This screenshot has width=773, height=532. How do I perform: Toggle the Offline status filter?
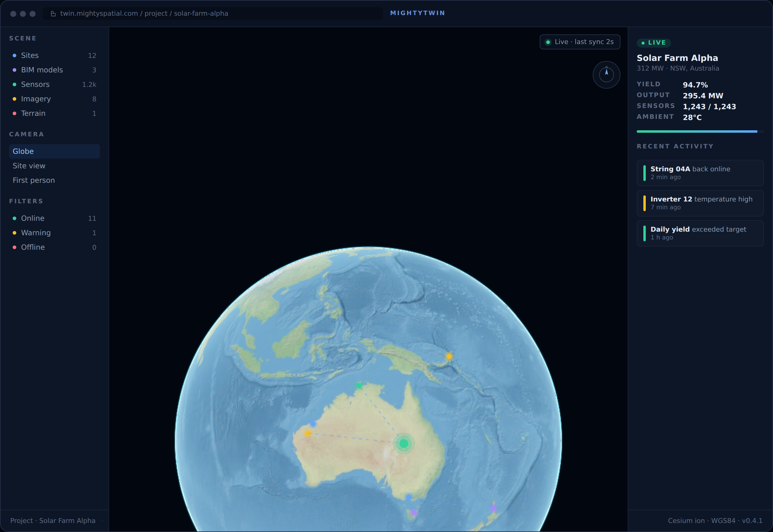coord(54,247)
